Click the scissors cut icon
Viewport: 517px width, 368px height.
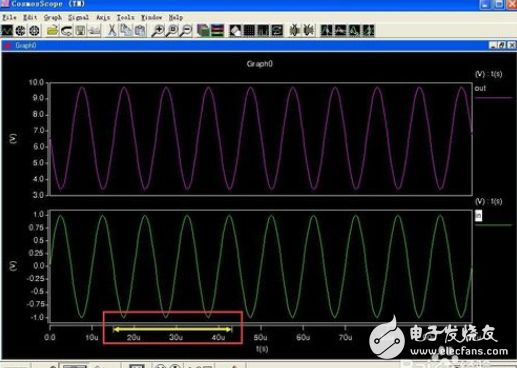point(112,31)
